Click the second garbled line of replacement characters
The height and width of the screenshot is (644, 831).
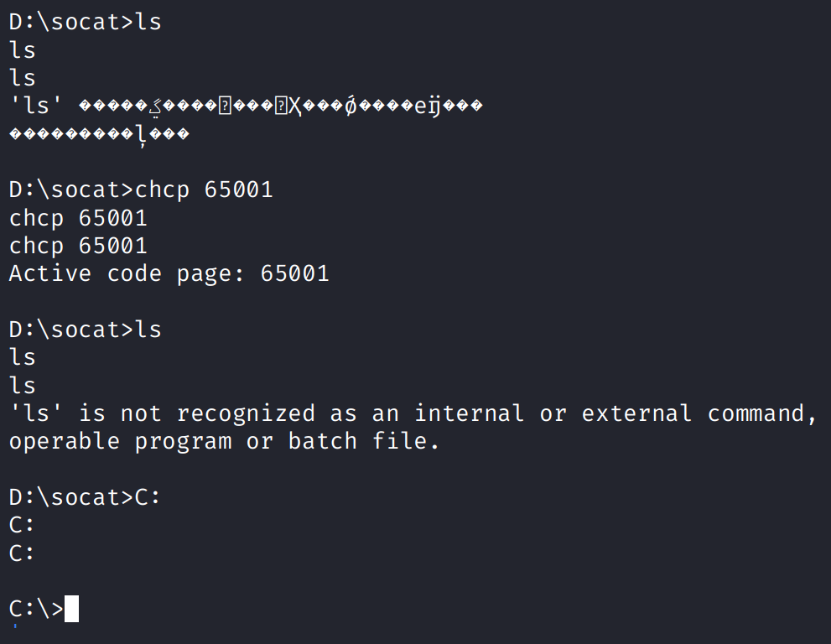tap(99, 134)
